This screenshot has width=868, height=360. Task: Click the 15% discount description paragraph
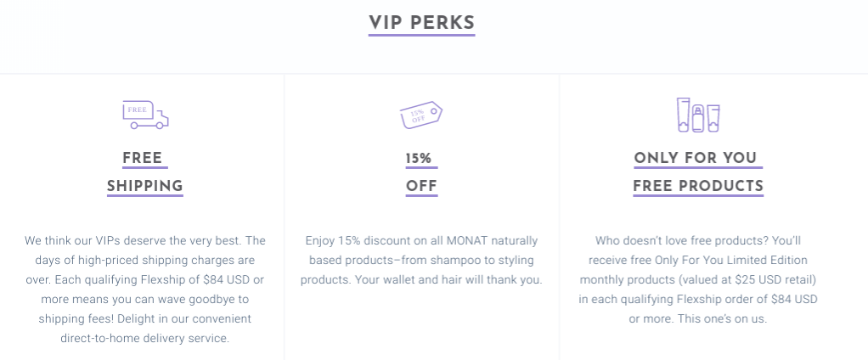[421, 261]
